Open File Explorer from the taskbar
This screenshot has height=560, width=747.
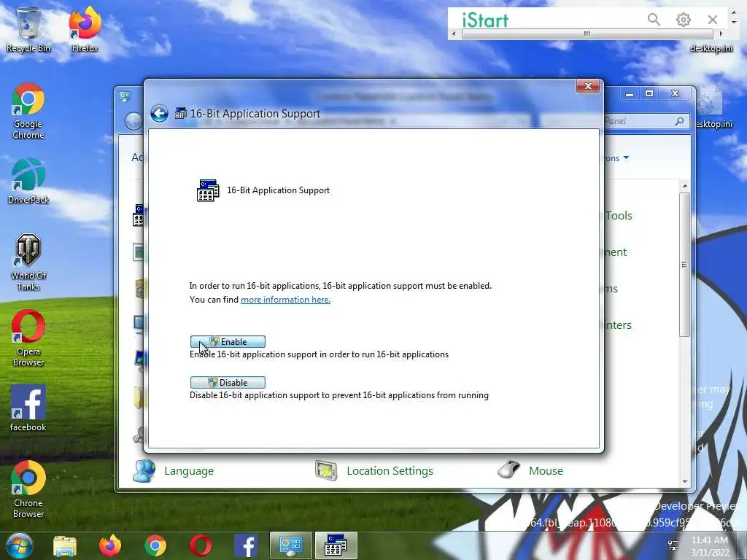[65, 545]
